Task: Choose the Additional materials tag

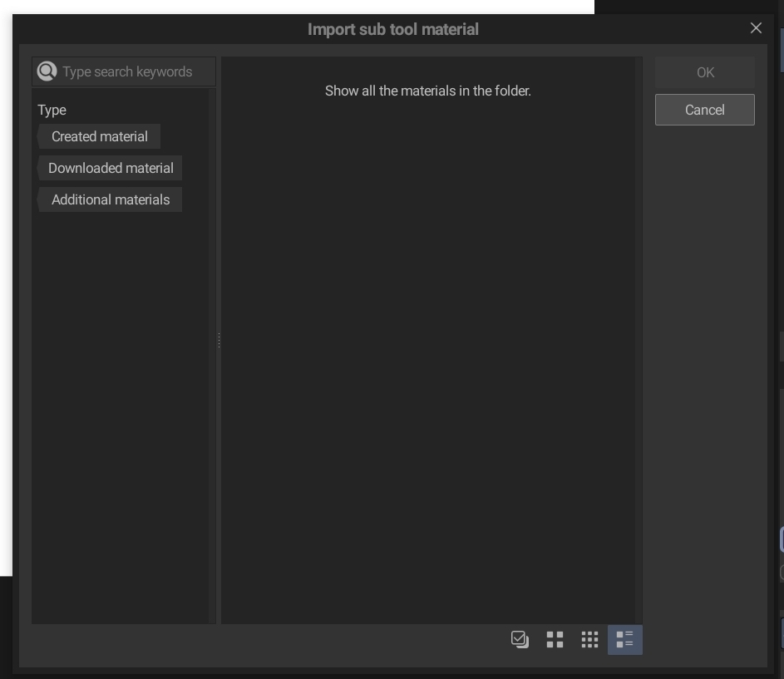Action: (110, 199)
